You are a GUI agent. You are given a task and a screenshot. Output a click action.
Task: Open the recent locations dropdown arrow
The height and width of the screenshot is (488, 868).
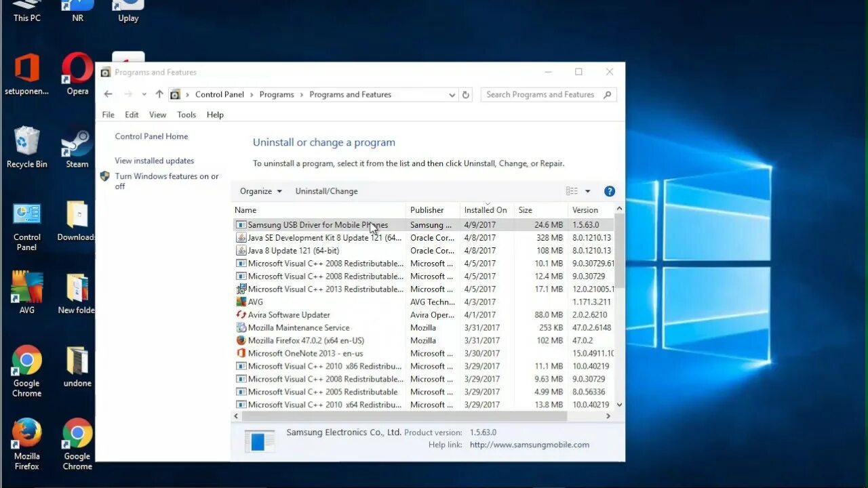pyautogui.click(x=144, y=95)
